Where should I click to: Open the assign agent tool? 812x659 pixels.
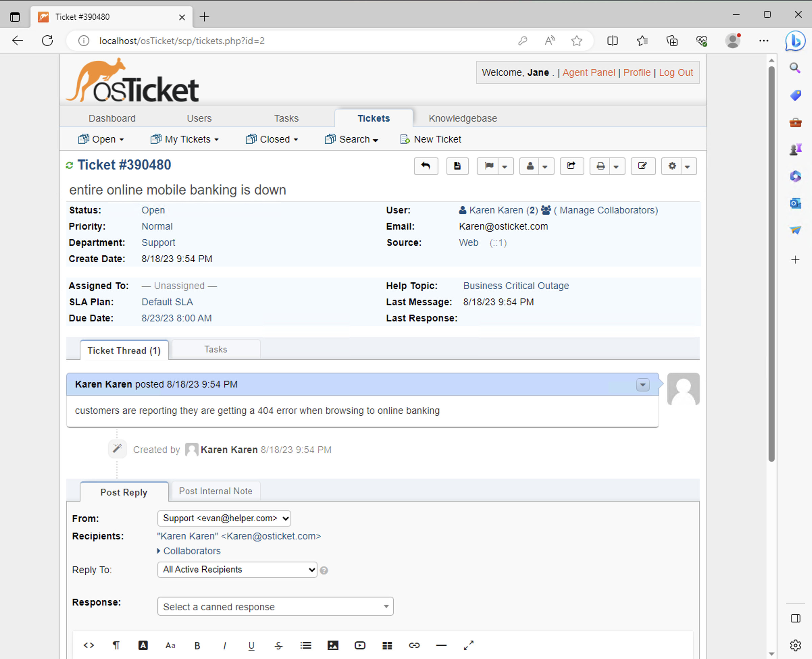[x=530, y=166]
